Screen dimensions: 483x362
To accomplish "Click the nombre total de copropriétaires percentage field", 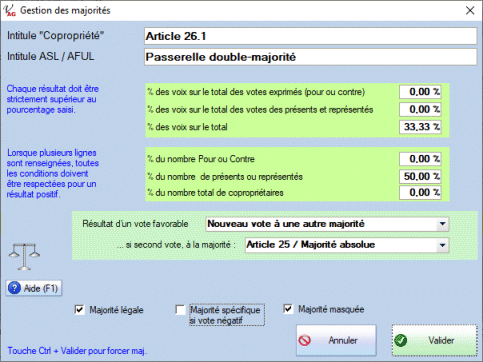I will coord(420,192).
